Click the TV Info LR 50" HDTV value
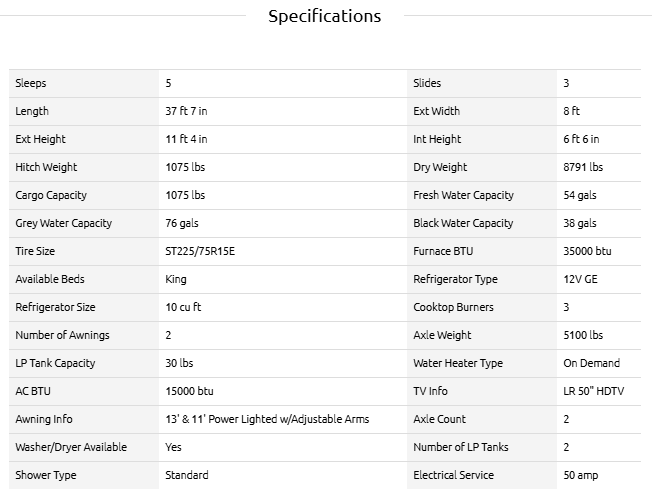652x499 pixels. (x=593, y=391)
